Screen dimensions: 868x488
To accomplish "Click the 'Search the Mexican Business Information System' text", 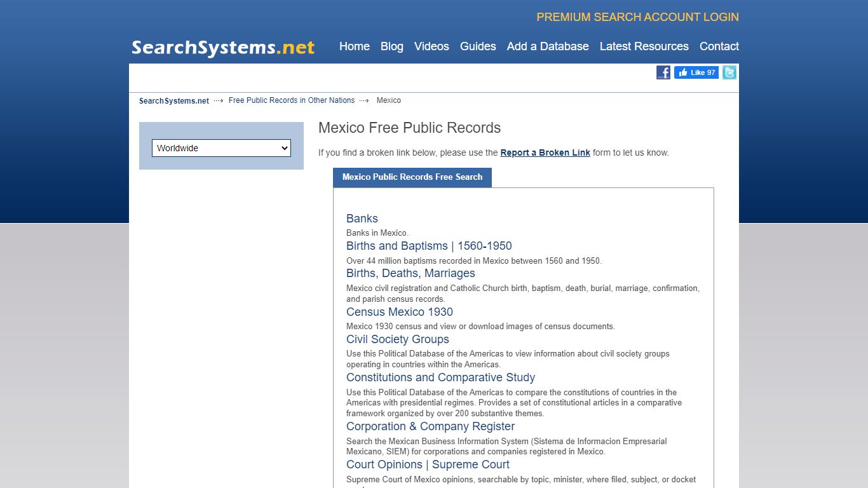I will 506,446.
